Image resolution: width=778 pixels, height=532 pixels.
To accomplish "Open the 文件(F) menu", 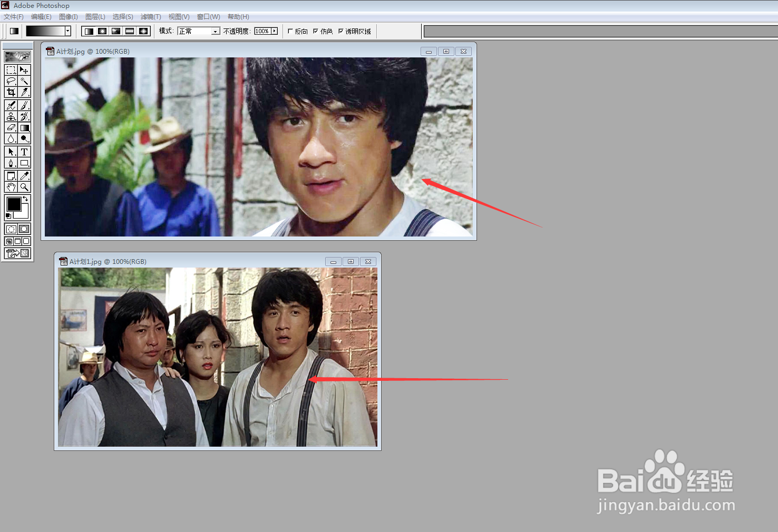I will point(14,17).
